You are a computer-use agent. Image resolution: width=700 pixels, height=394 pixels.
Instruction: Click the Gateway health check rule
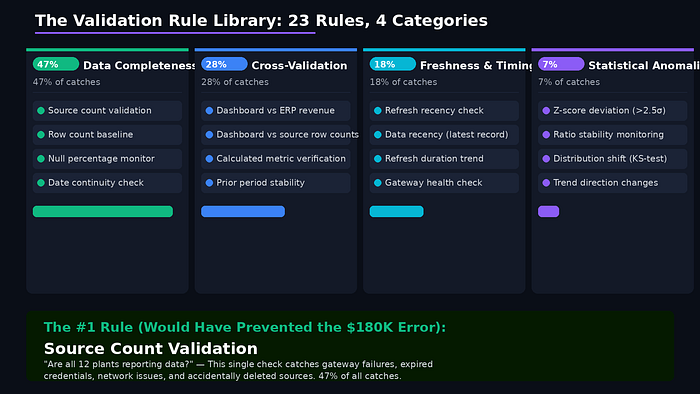[444, 183]
